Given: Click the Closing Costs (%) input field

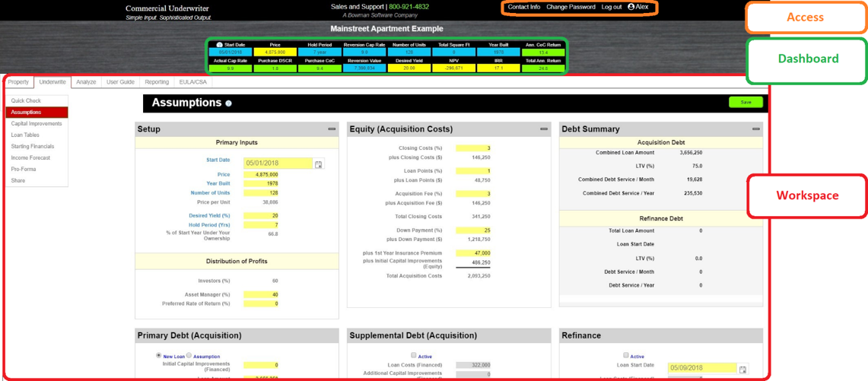Looking at the screenshot, I should tap(473, 148).
